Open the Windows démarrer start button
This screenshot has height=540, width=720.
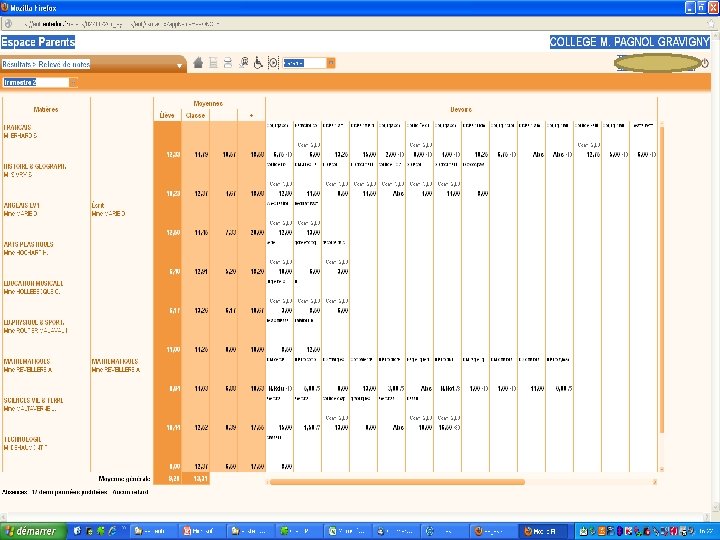click(x=33, y=531)
